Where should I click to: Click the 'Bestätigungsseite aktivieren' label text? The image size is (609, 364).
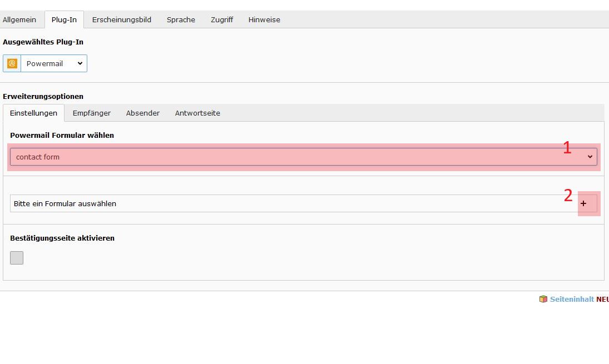coord(62,238)
